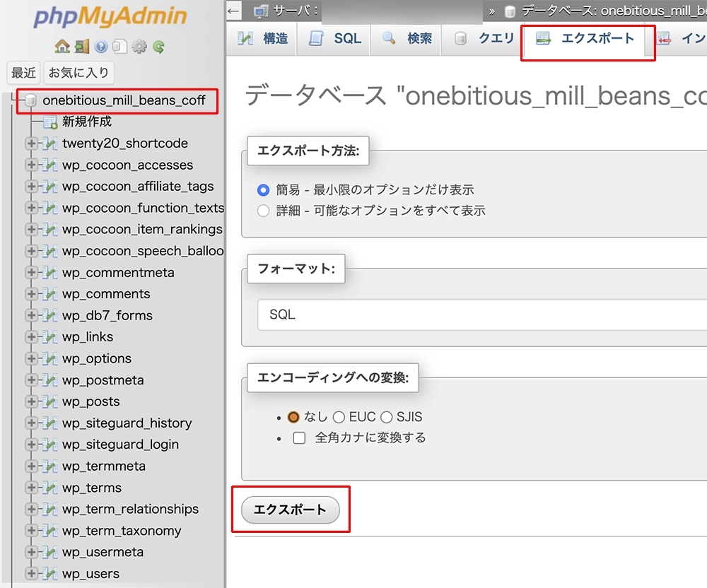The width and height of the screenshot is (707, 588).
Task: Expand the wp_options table node
Action: tap(31, 358)
